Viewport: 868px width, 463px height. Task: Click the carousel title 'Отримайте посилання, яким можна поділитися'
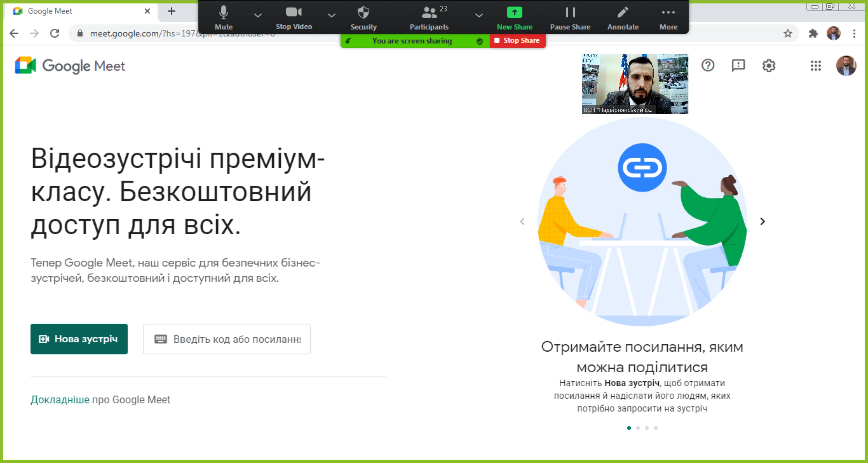point(642,357)
